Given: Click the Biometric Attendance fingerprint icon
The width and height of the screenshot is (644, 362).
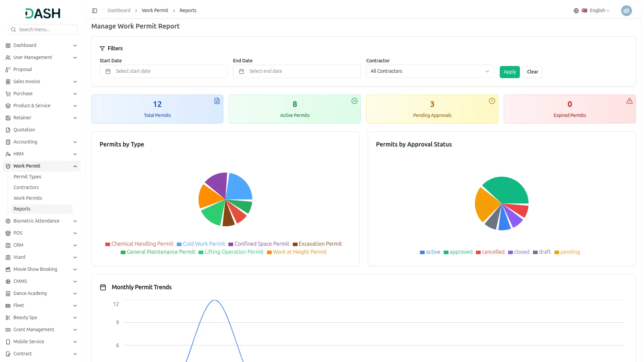Looking at the screenshot, I should click(x=8, y=221).
